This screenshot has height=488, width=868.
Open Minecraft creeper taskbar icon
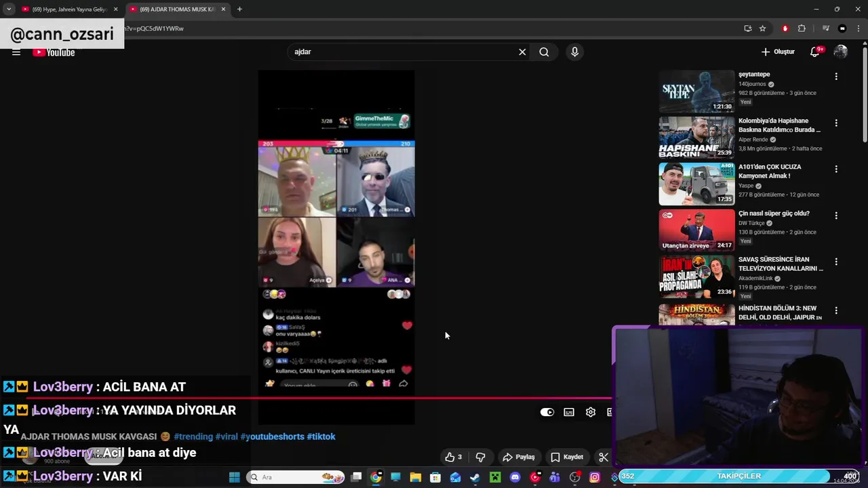[495, 477]
